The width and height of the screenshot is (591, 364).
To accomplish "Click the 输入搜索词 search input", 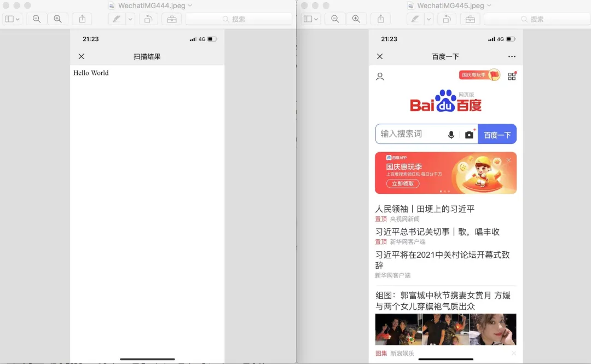I will 411,134.
